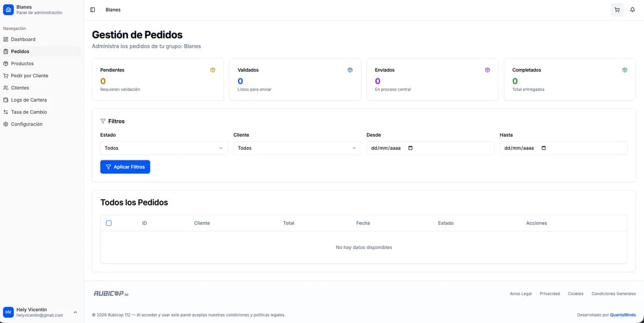Open the Aviso Legal footer link
This screenshot has width=644, height=323.
pyautogui.click(x=521, y=293)
